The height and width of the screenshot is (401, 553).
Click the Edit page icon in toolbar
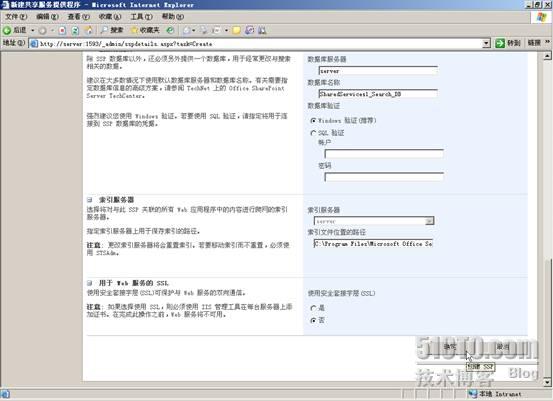coord(217,31)
